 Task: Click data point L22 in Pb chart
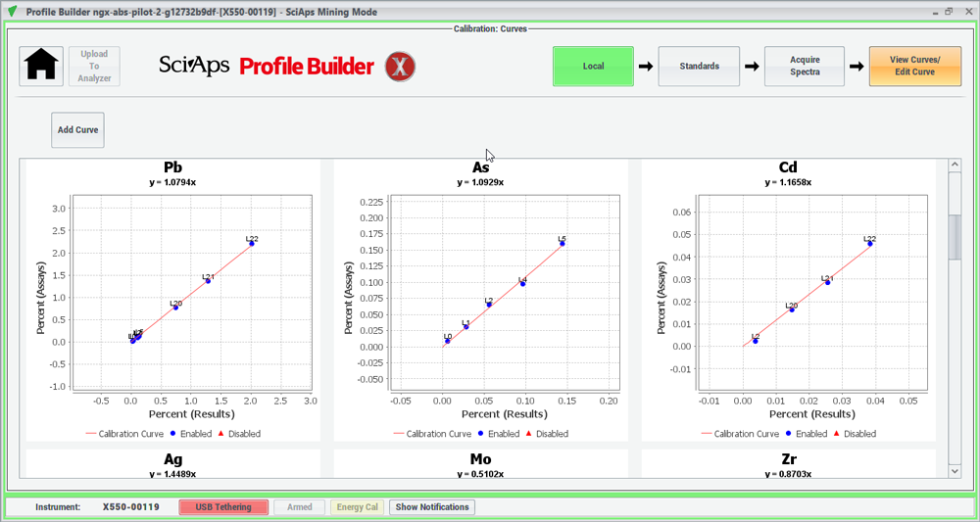(x=251, y=244)
